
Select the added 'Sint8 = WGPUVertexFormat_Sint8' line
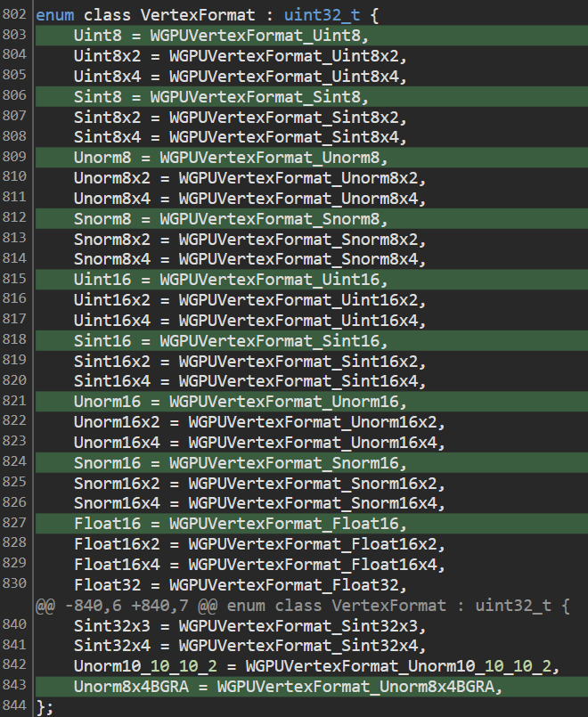click(x=312, y=96)
